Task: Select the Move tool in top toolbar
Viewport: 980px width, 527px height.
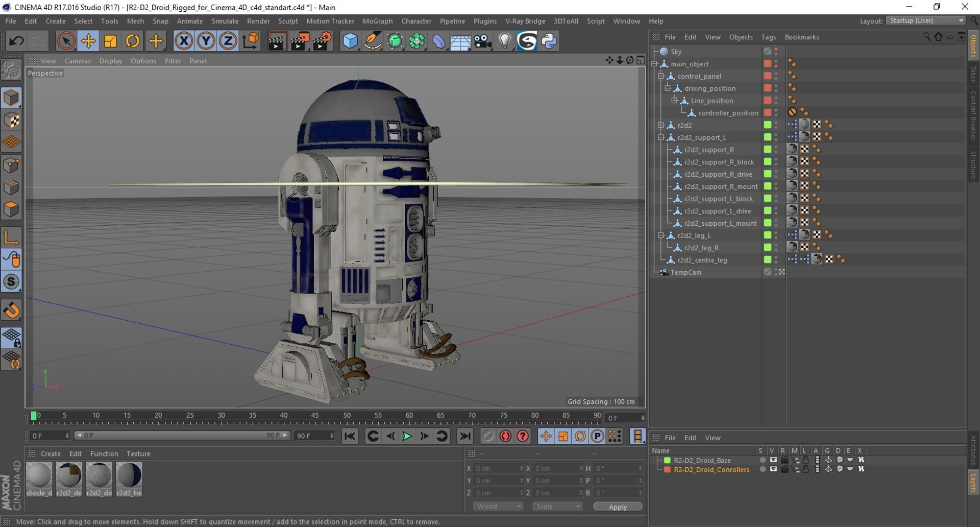Action: click(88, 41)
